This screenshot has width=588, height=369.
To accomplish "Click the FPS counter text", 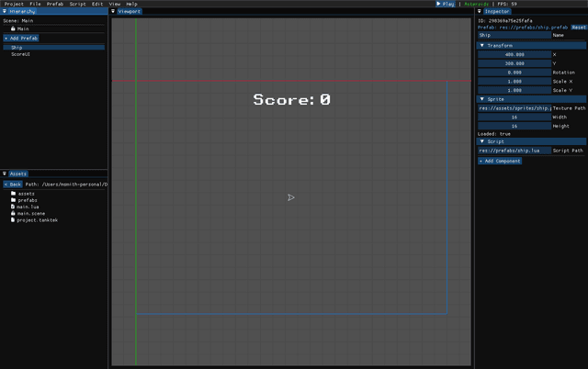I will (x=507, y=4).
